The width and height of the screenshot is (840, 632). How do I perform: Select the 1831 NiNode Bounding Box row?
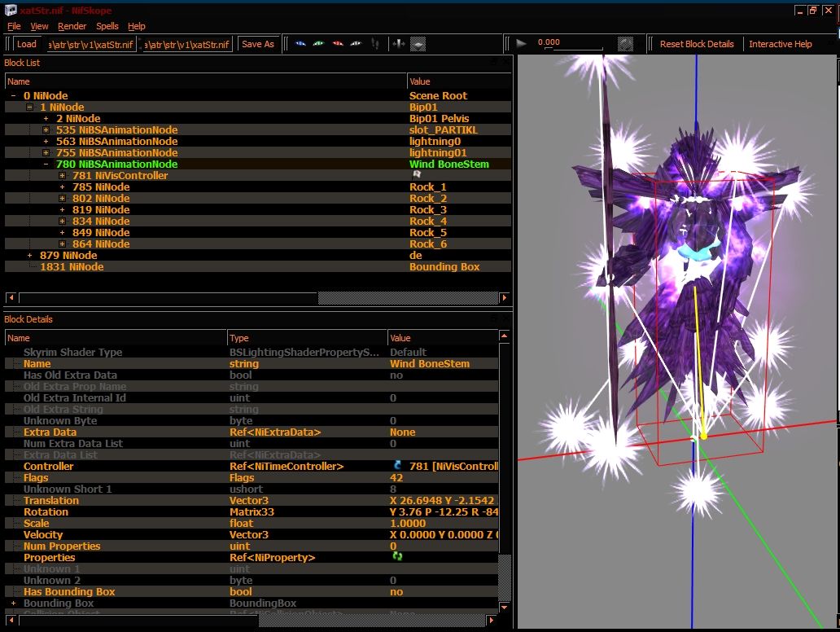(x=258, y=266)
